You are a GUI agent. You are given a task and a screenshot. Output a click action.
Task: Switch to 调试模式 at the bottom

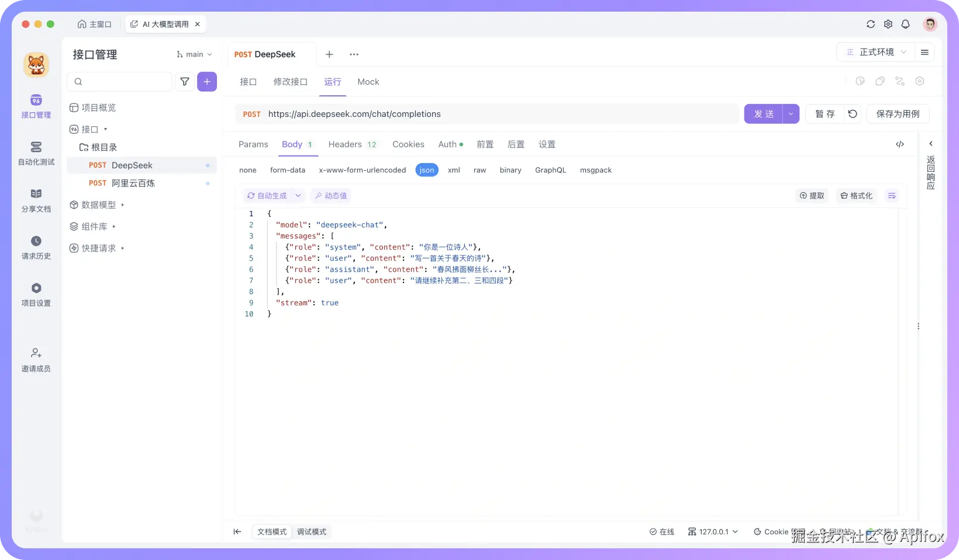click(x=312, y=531)
